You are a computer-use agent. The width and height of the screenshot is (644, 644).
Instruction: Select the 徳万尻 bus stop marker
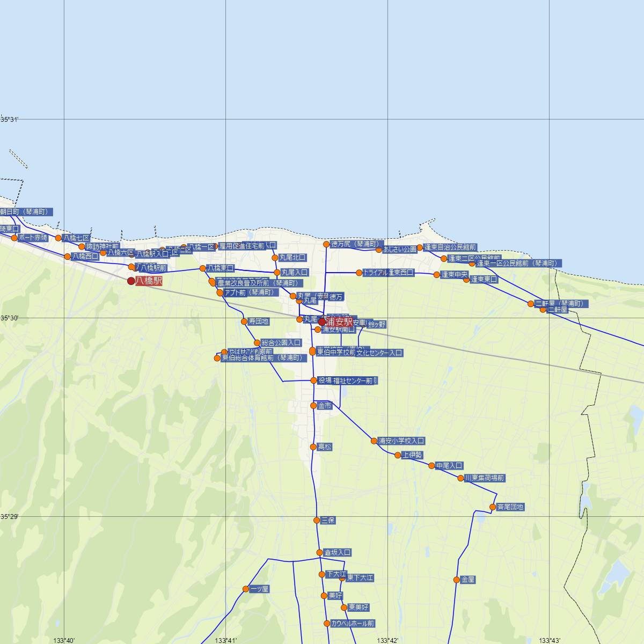326,244
